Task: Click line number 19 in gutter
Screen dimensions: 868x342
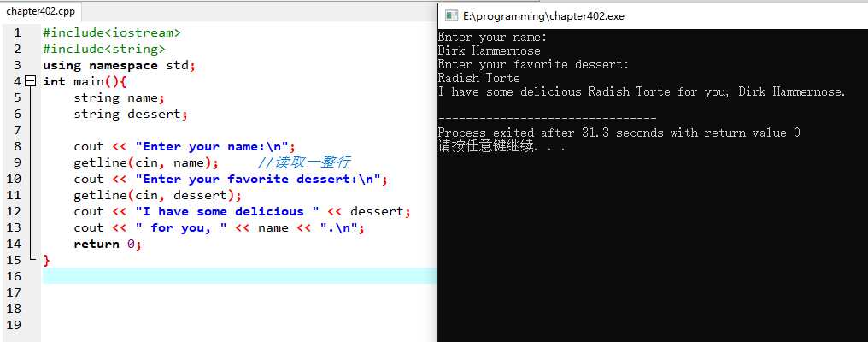Action: pyautogui.click(x=15, y=325)
